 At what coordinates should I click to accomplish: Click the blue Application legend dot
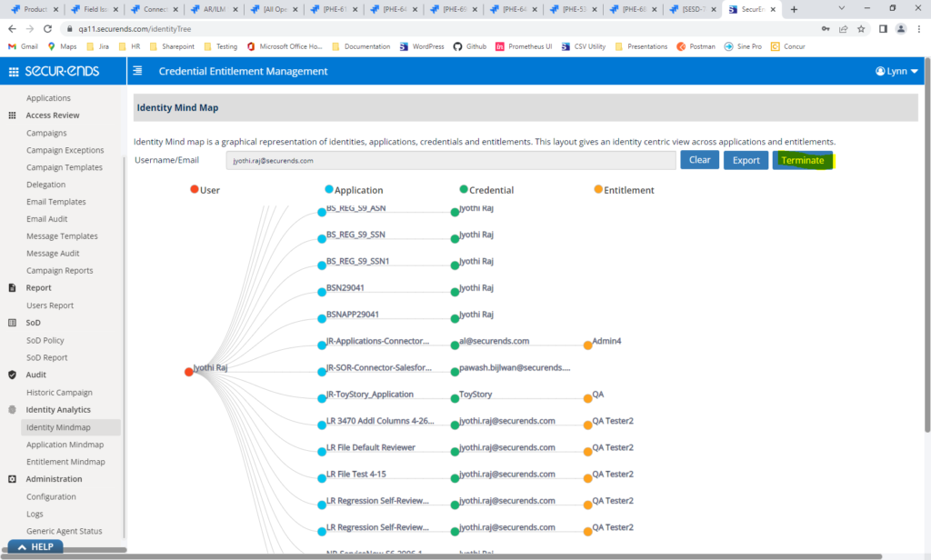click(329, 189)
